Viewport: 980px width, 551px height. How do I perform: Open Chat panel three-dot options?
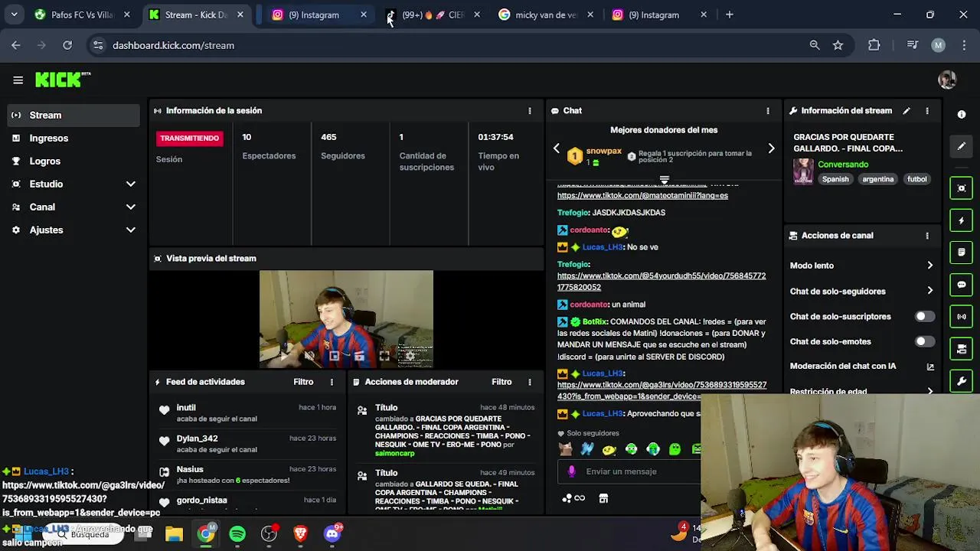[x=768, y=111]
